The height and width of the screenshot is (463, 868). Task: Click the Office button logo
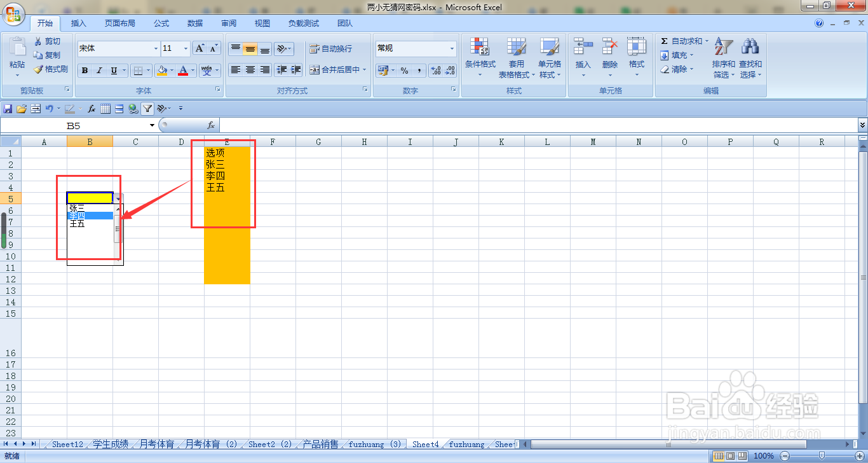[x=13, y=13]
